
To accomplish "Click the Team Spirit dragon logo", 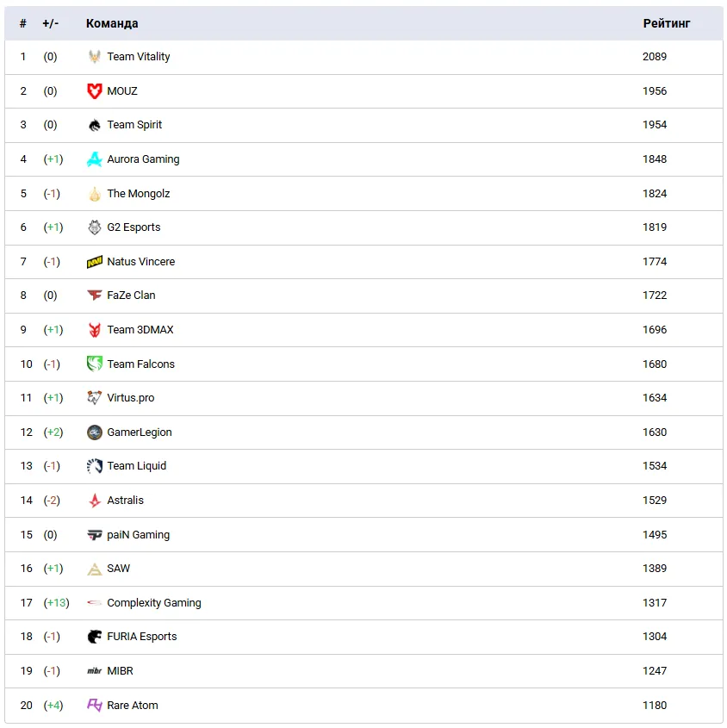I will [95, 125].
